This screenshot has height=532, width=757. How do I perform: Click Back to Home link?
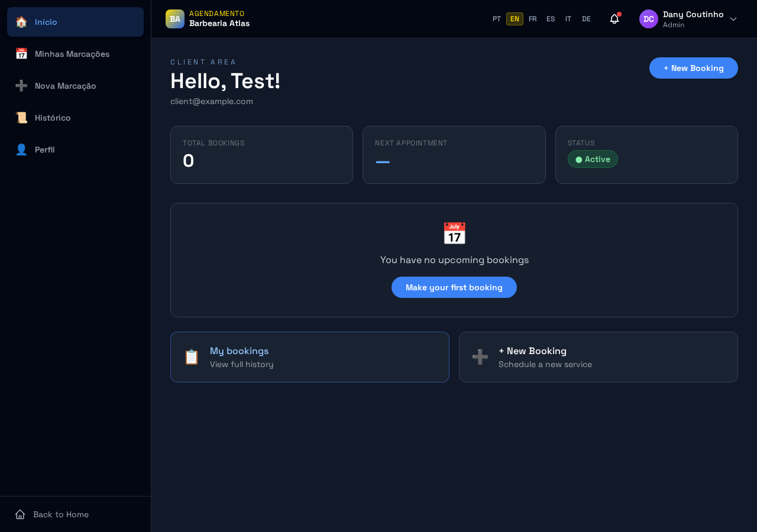61,514
